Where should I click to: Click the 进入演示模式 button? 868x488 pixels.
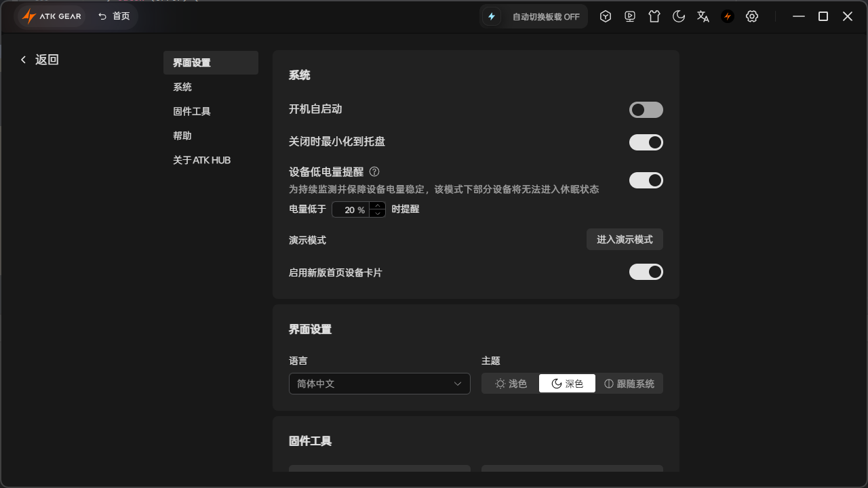pyautogui.click(x=625, y=239)
